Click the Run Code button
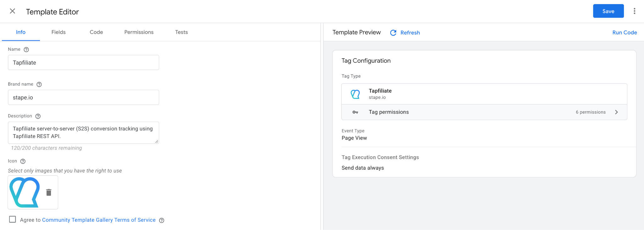 click(x=625, y=32)
